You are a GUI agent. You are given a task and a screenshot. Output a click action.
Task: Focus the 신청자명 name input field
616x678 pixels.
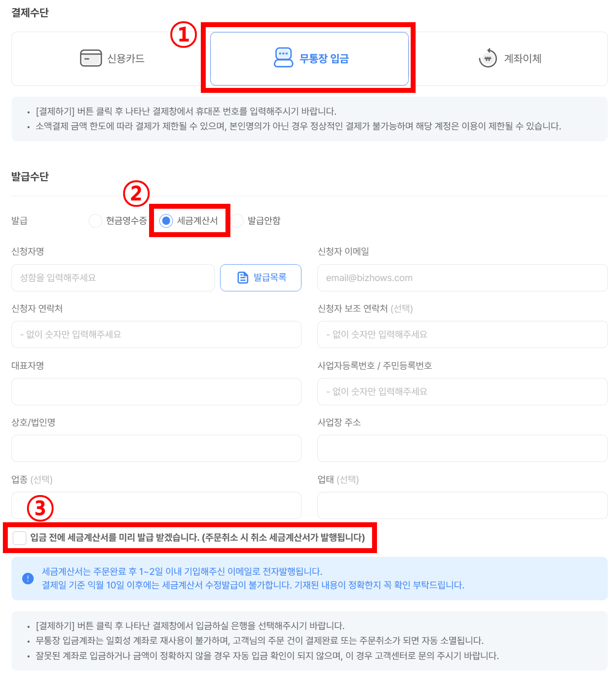pos(113,278)
